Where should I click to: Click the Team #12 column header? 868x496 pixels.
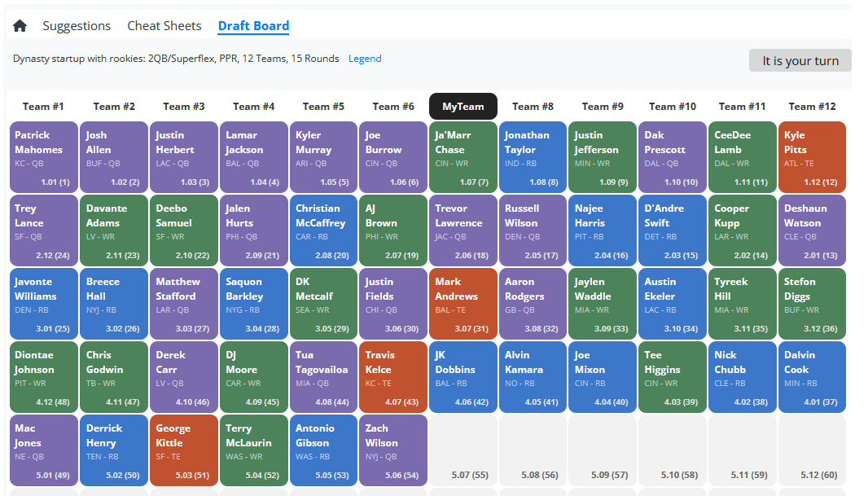812,106
